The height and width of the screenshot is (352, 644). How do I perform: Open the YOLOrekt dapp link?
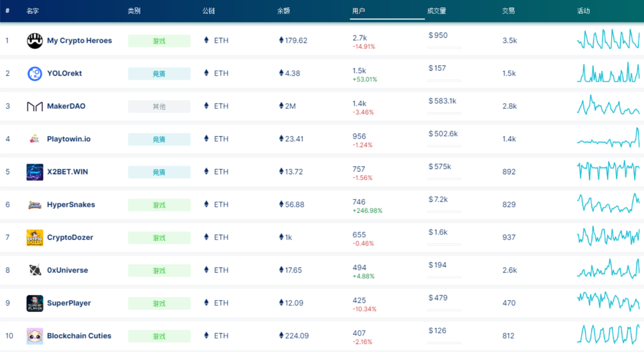pos(65,73)
